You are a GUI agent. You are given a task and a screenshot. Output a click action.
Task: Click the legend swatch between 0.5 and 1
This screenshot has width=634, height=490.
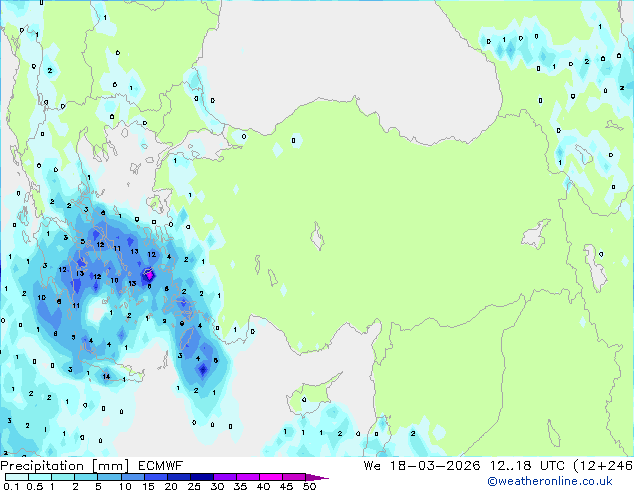(x=40, y=477)
